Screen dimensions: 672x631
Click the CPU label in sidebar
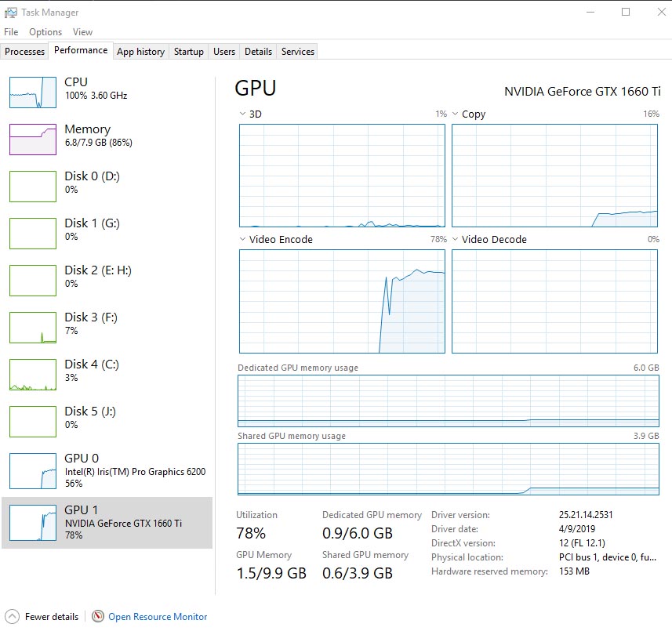tap(76, 82)
